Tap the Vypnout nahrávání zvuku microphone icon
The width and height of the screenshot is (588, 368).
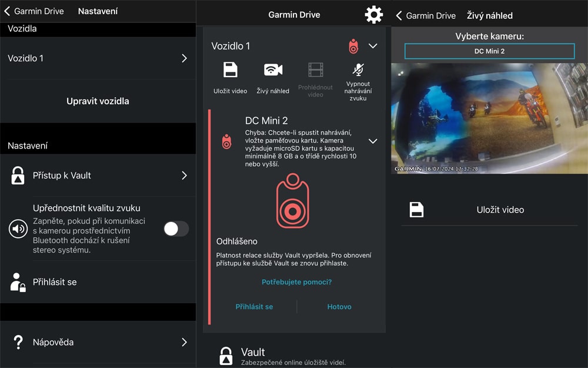coord(358,69)
